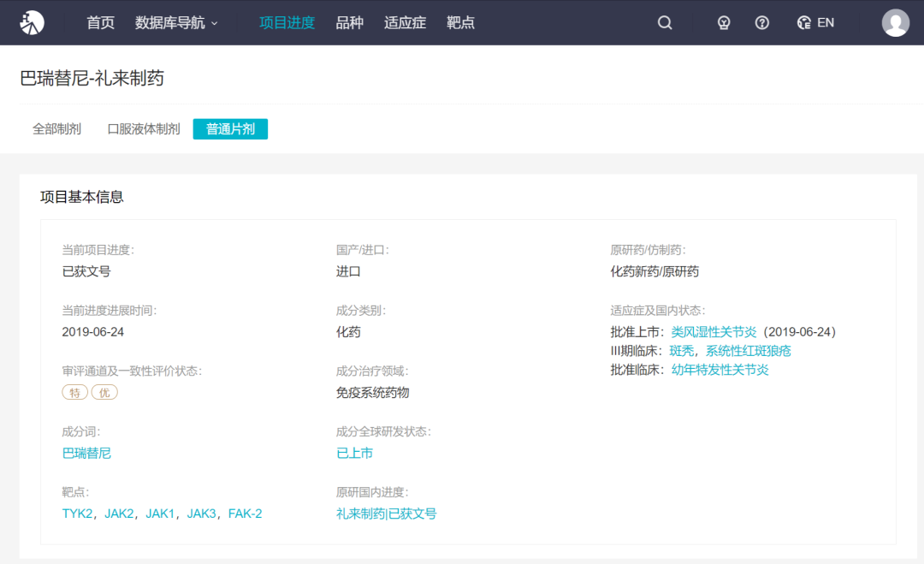Screen dimensions: 924x564
Task: Switch language with the EN icon
Action: tap(815, 22)
